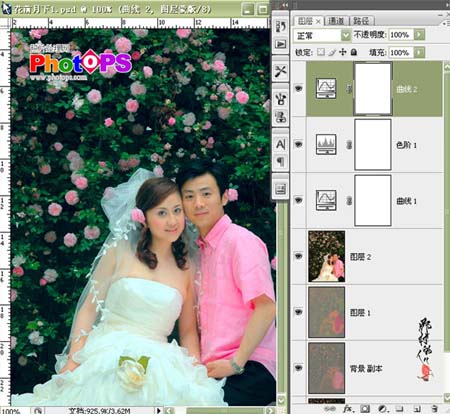Open the History panel icon in dock
The width and height of the screenshot is (450, 414).
pos(280,26)
